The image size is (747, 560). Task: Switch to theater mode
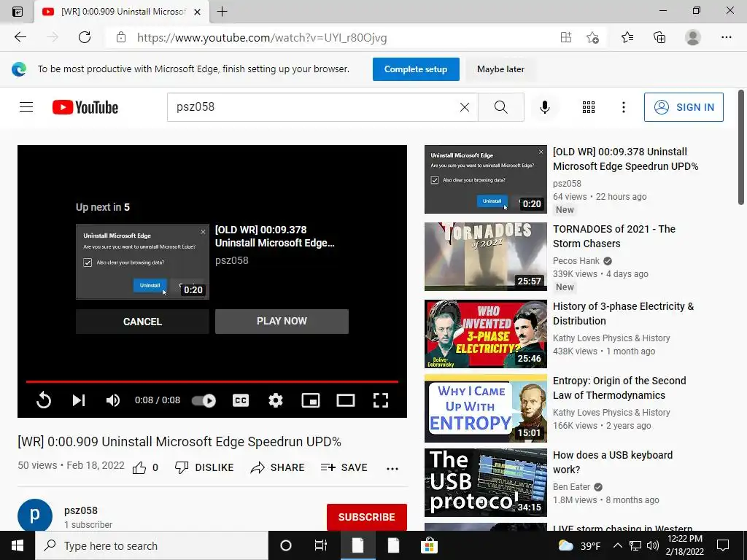point(345,400)
